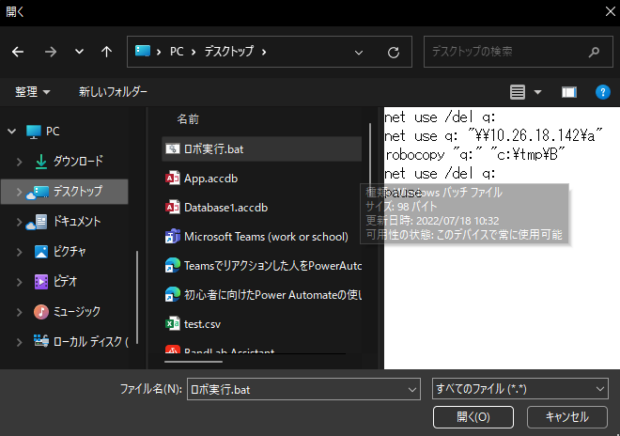Click the ファイル名 text field

click(297, 390)
